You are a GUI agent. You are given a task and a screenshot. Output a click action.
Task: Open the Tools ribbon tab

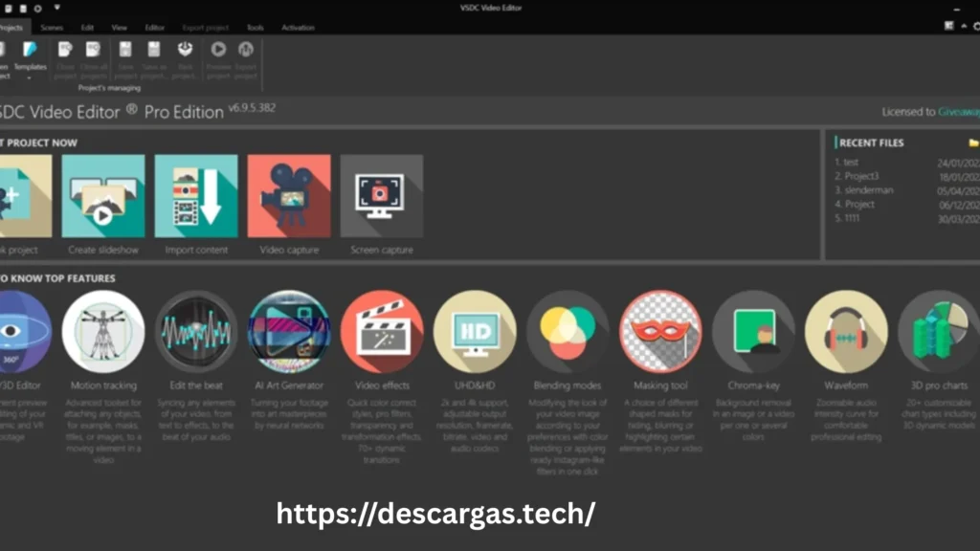(x=255, y=28)
